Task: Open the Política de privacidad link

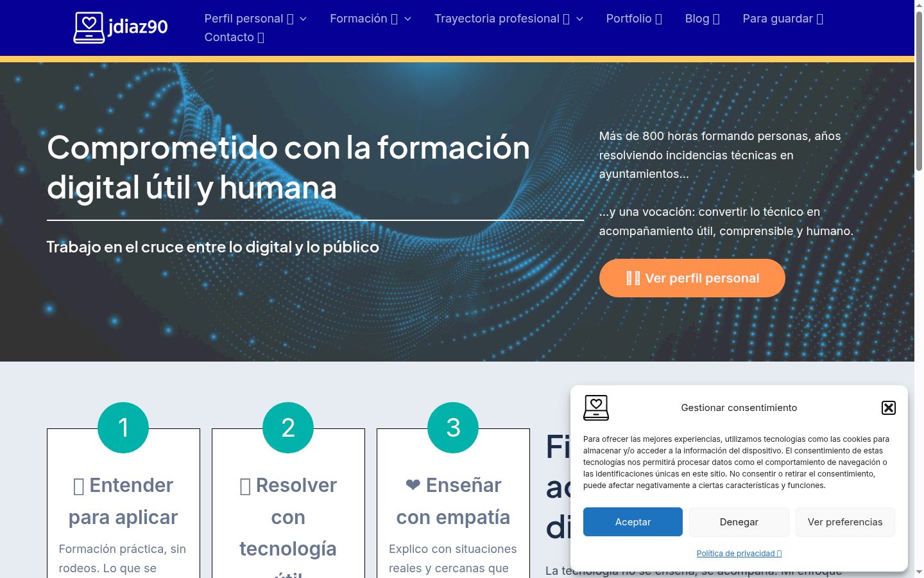Action: point(739,554)
